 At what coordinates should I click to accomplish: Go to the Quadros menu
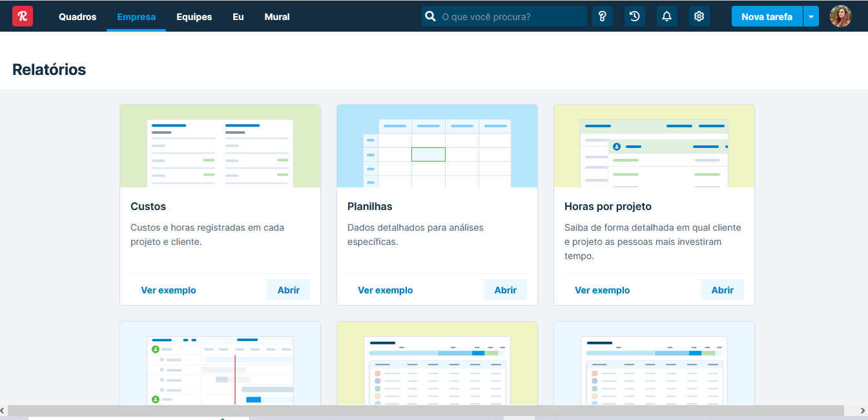tap(77, 17)
